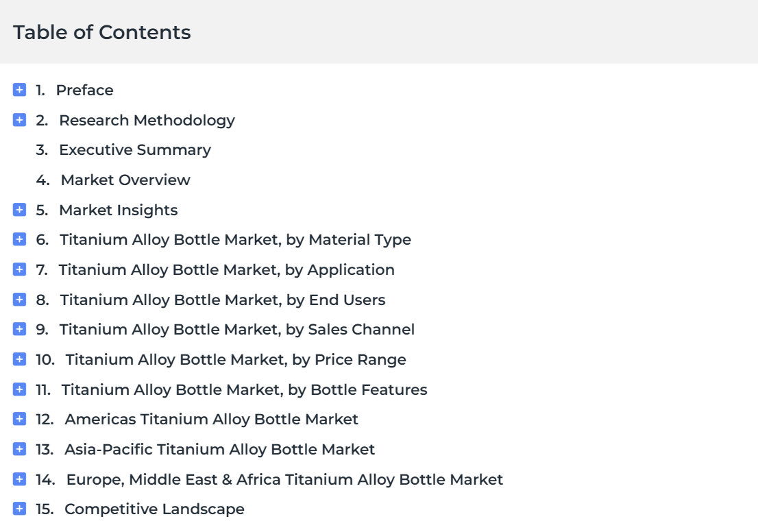
Task: Expand the Market Insights plus icon
Action: point(19,209)
